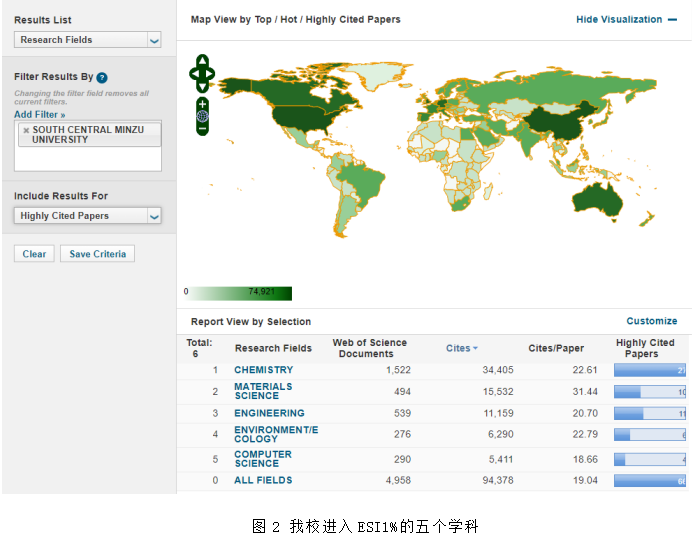The width and height of the screenshot is (692, 536).
Task: Click the Computer Science cites value 5,411
Action: pyautogui.click(x=500, y=459)
